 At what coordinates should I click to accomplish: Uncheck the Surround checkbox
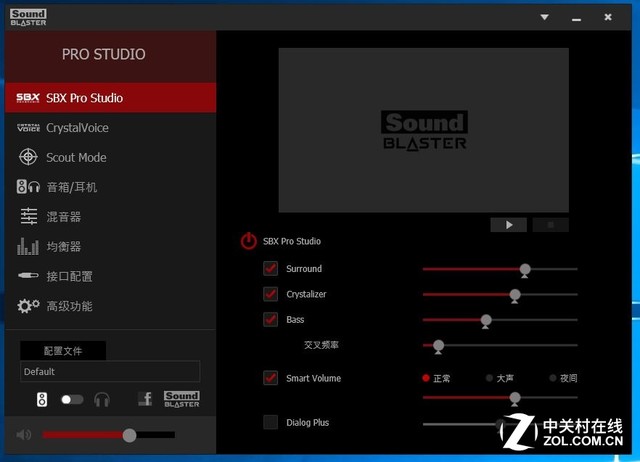(270, 269)
